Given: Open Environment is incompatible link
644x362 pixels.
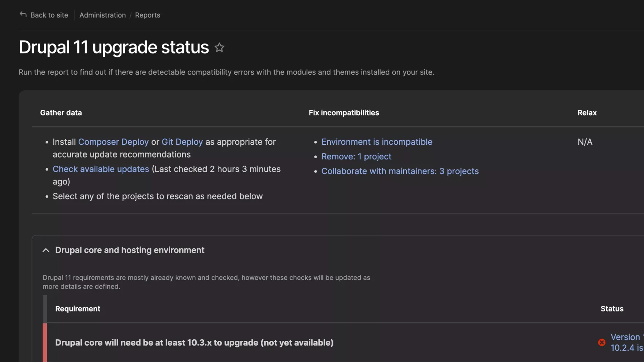Looking at the screenshot, I should tap(377, 142).
